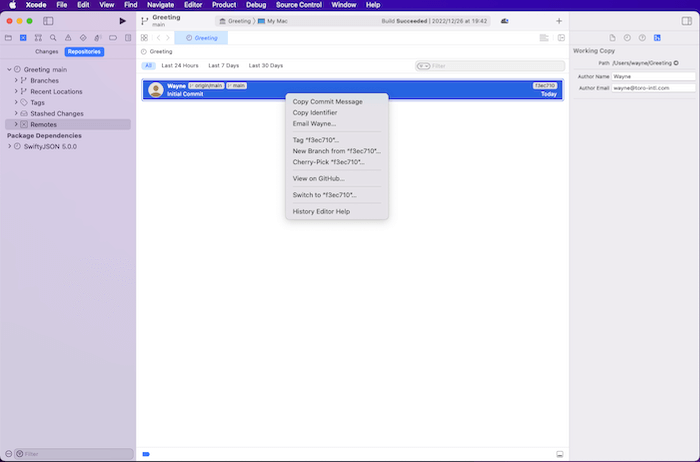Open the Debug navigator spray icon
This screenshot has height=462, width=700.
pos(98,38)
